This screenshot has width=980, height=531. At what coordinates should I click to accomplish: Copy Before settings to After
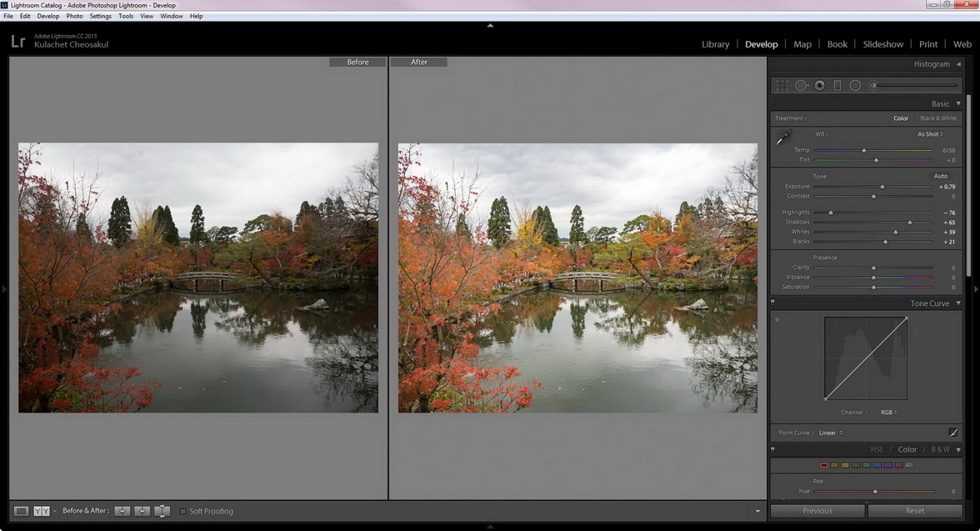pos(122,511)
